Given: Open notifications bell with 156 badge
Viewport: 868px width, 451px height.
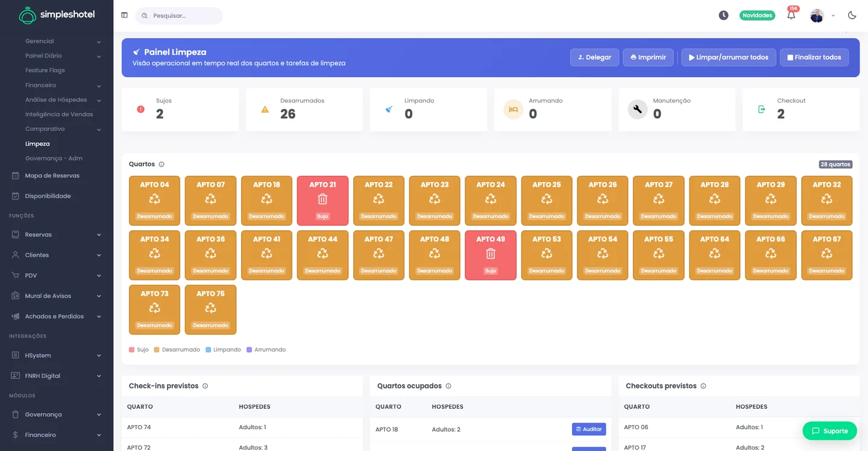Looking at the screenshot, I should [x=791, y=15].
